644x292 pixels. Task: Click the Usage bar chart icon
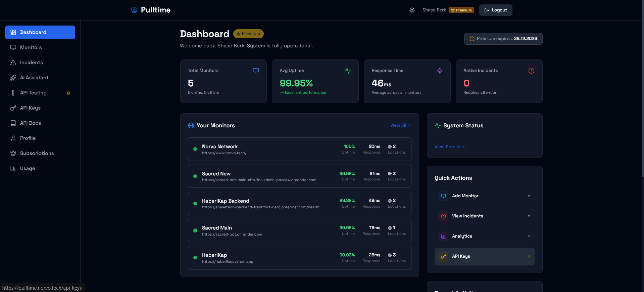coord(13,168)
